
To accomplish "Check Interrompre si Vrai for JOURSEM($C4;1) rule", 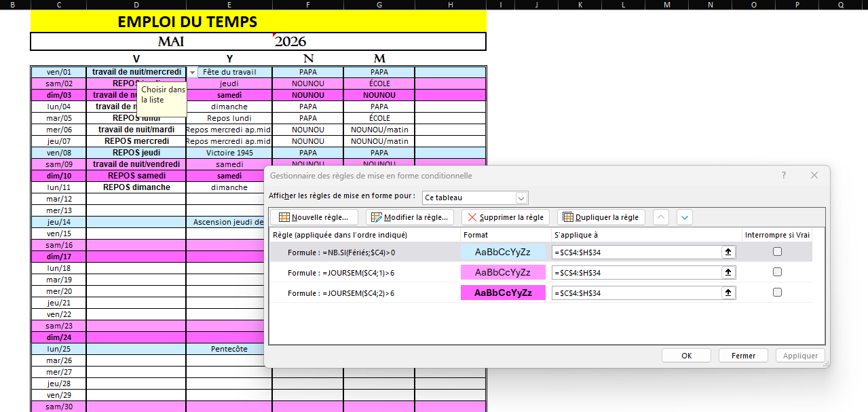I will coord(777,272).
